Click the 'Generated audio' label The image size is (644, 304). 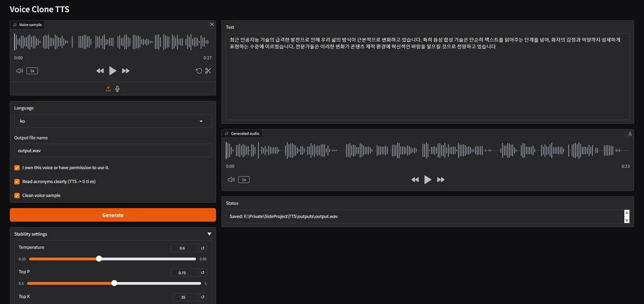click(242, 134)
